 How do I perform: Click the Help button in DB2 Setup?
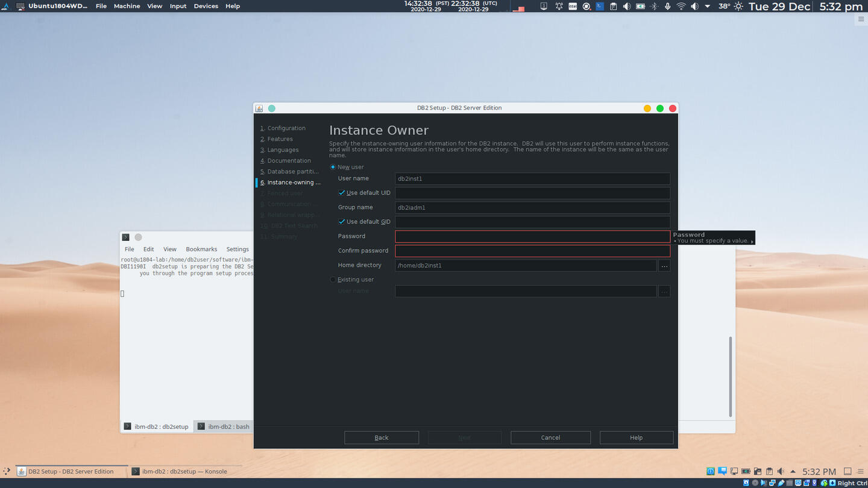637,437
